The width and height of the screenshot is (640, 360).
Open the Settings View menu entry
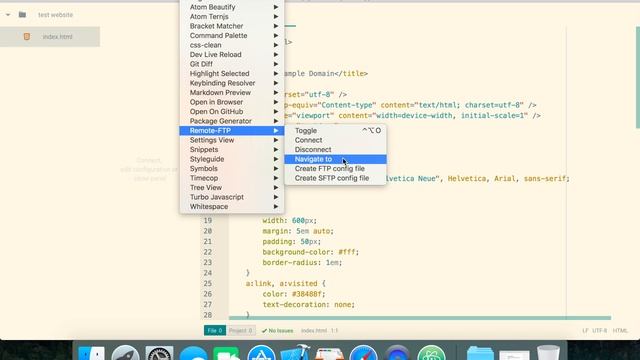[x=232, y=140]
